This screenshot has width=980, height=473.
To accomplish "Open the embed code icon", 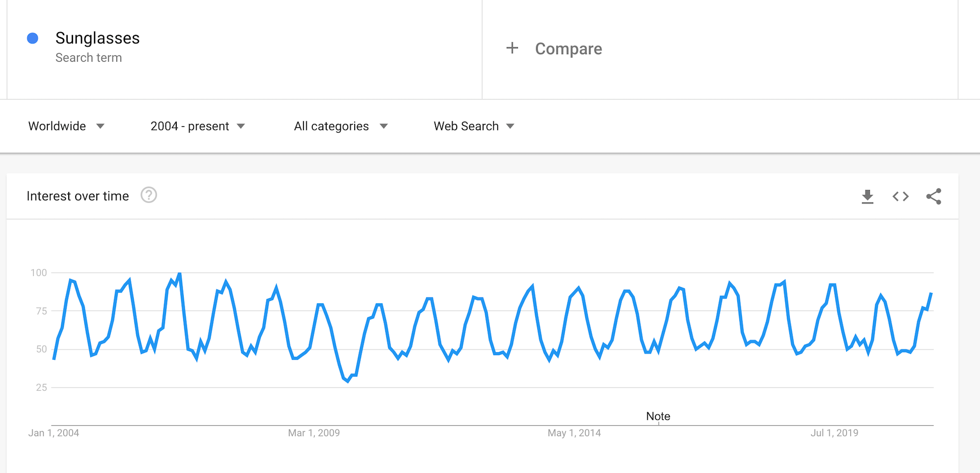I will pyautogui.click(x=900, y=197).
